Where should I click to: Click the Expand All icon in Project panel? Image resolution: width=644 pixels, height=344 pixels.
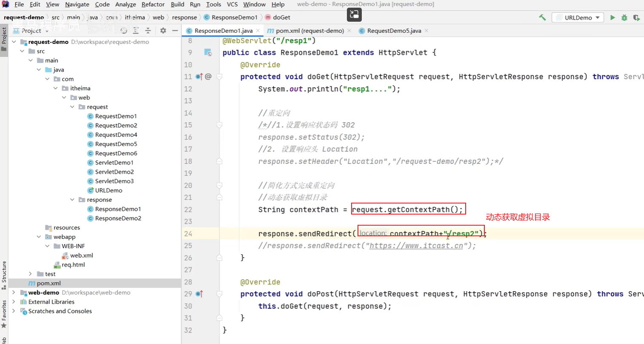[x=136, y=31]
